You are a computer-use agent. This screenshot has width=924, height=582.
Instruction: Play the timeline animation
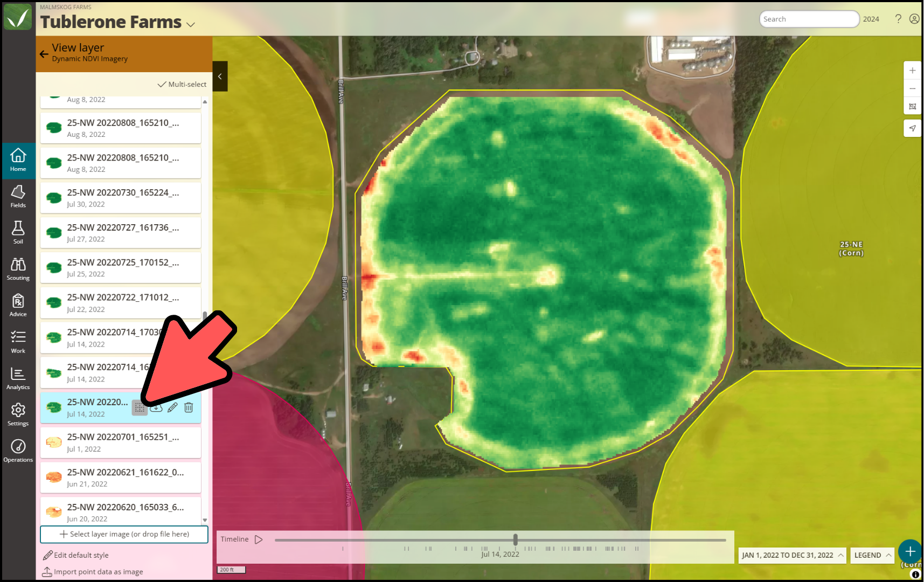[x=259, y=539]
